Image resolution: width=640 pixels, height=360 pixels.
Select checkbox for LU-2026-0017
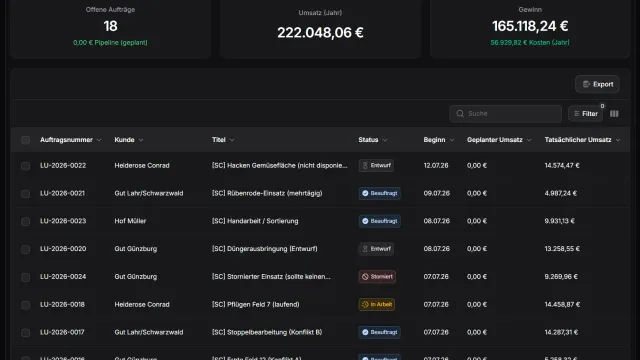point(25,332)
